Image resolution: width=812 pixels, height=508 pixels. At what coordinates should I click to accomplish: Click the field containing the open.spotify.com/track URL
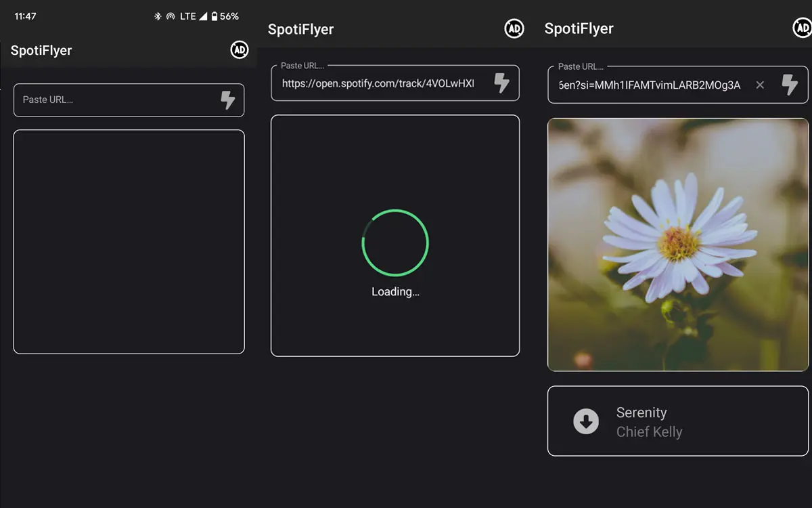(x=378, y=83)
